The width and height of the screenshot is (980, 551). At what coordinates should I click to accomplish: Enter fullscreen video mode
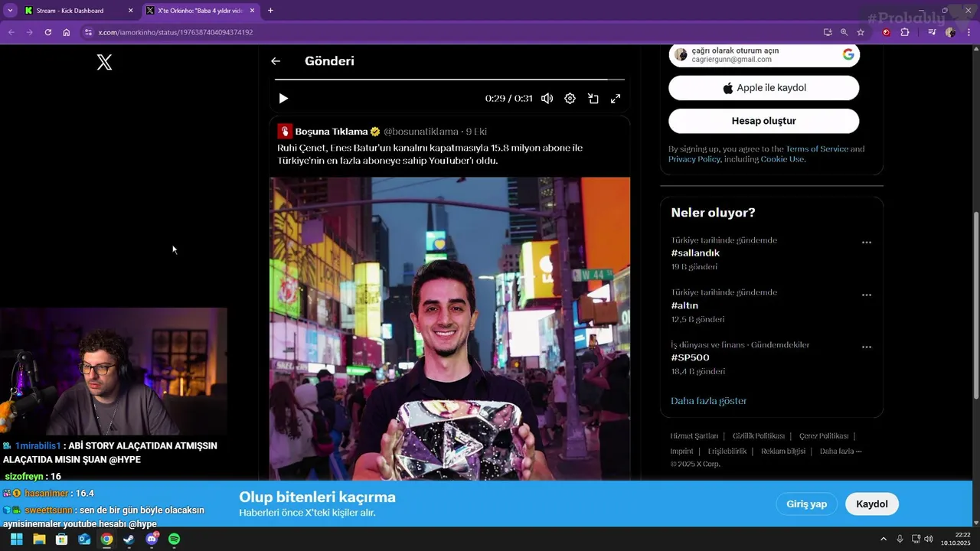(x=616, y=99)
